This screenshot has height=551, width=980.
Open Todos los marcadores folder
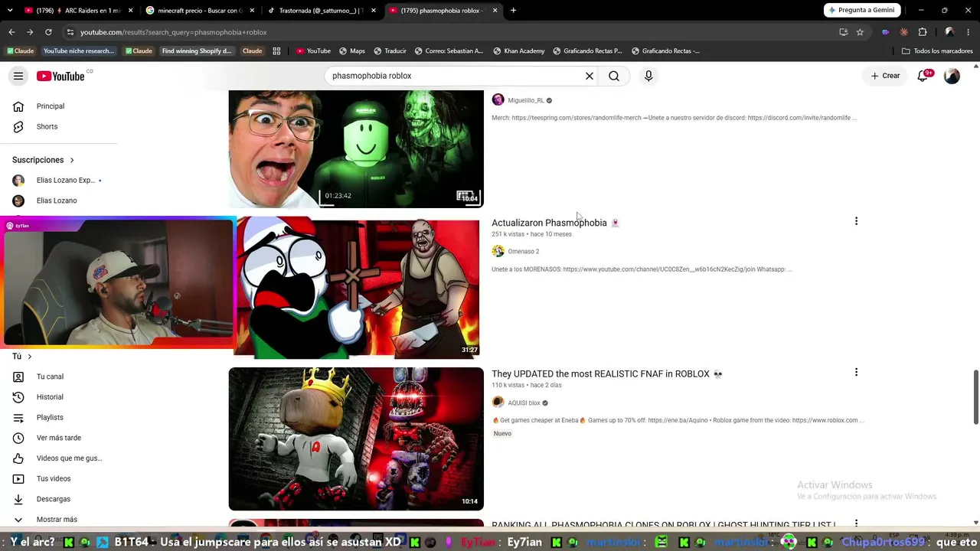coord(937,51)
